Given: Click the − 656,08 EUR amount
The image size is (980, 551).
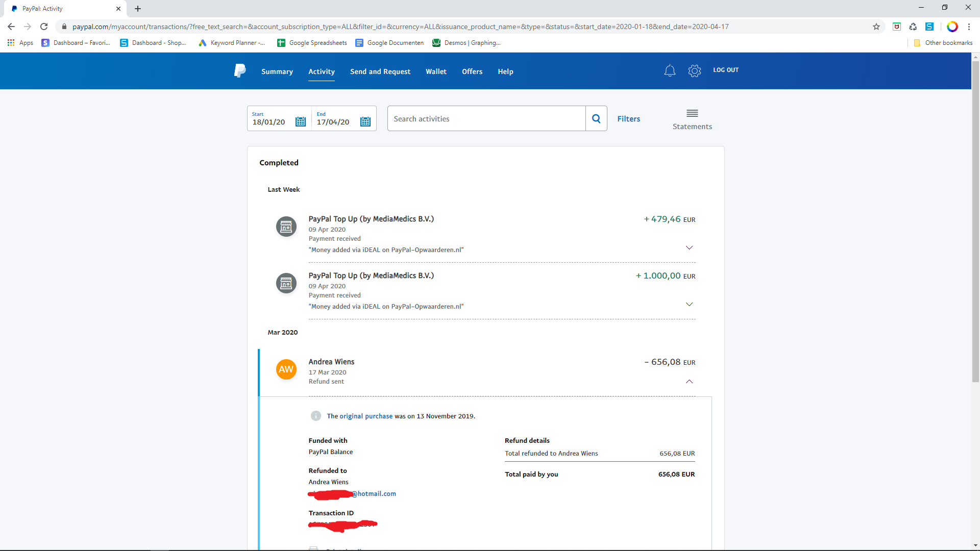Looking at the screenshot, I should (670, 362).
